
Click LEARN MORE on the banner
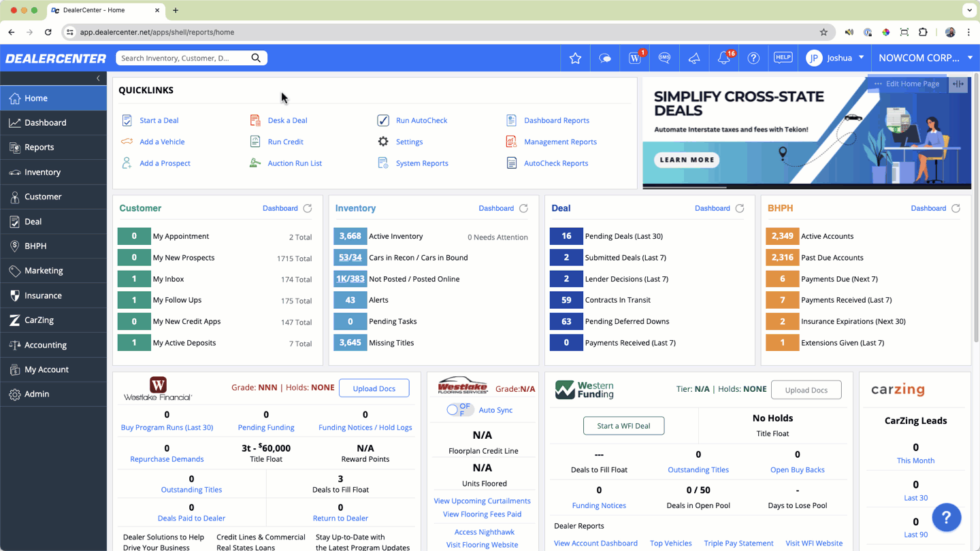687,160
